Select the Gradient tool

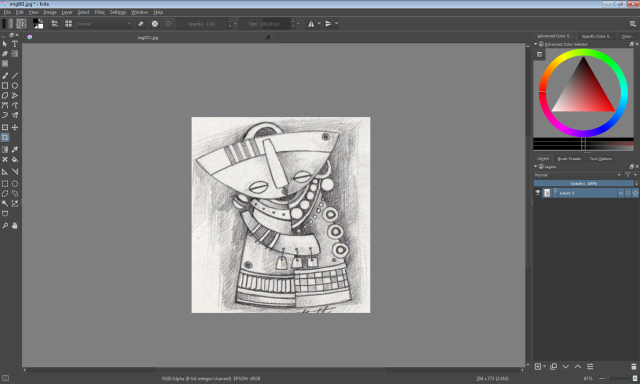pyautogui.click(x=5, y=149)
